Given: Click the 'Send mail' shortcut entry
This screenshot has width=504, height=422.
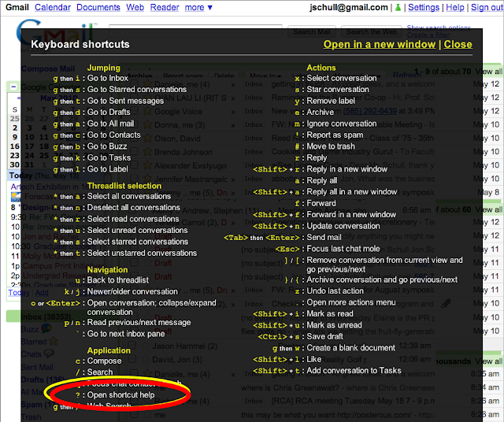Looking at the screenshot, I should [324, 238].
